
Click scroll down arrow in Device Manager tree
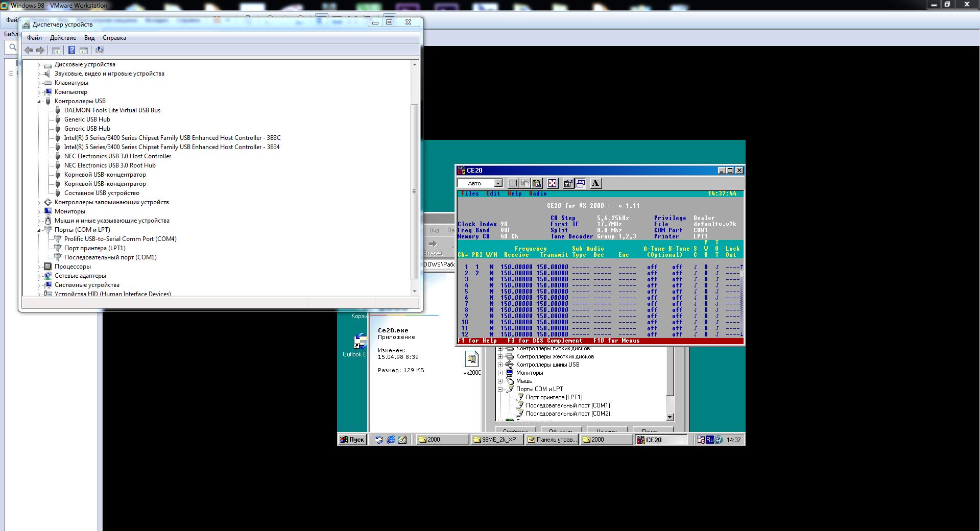(x=414, y=292)
